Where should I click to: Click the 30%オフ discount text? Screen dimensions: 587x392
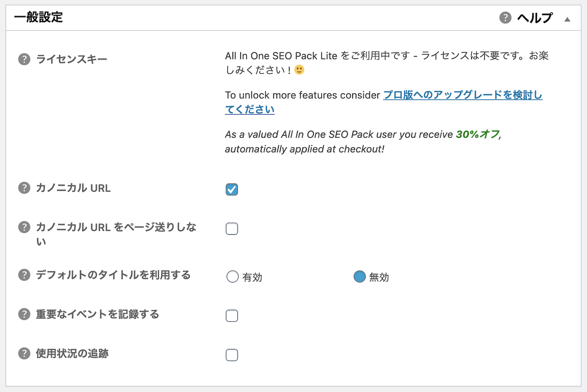pos(478,134)
